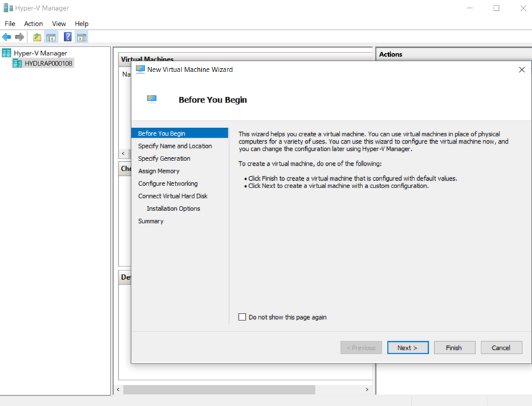Screen dimensions: 532x406
Task: Maximize the Hyper-V Manager window
Action: (x=496, y=8)
